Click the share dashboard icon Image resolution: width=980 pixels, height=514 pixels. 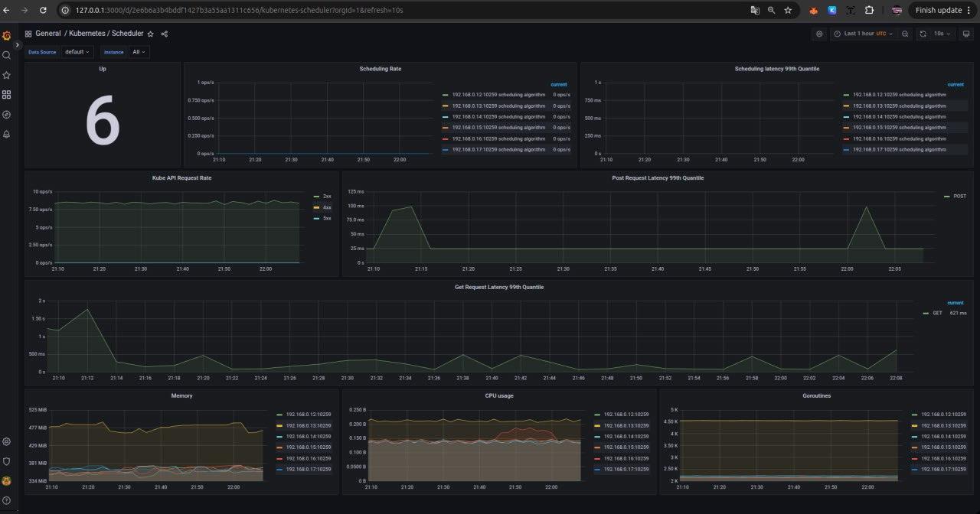click(164, 34)
